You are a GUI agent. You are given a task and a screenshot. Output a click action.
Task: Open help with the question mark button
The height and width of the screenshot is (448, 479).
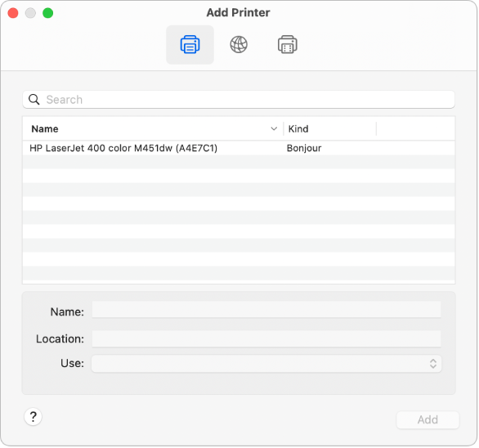coord(33,416)
